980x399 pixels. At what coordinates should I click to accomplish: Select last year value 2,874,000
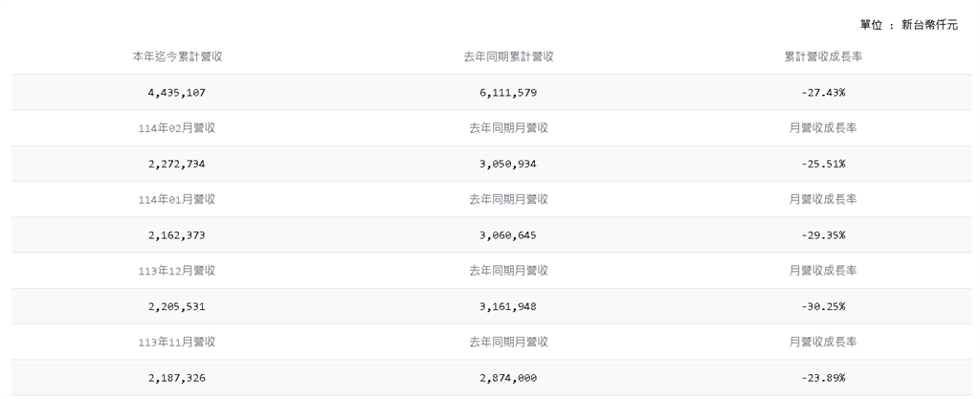point(508,378)
